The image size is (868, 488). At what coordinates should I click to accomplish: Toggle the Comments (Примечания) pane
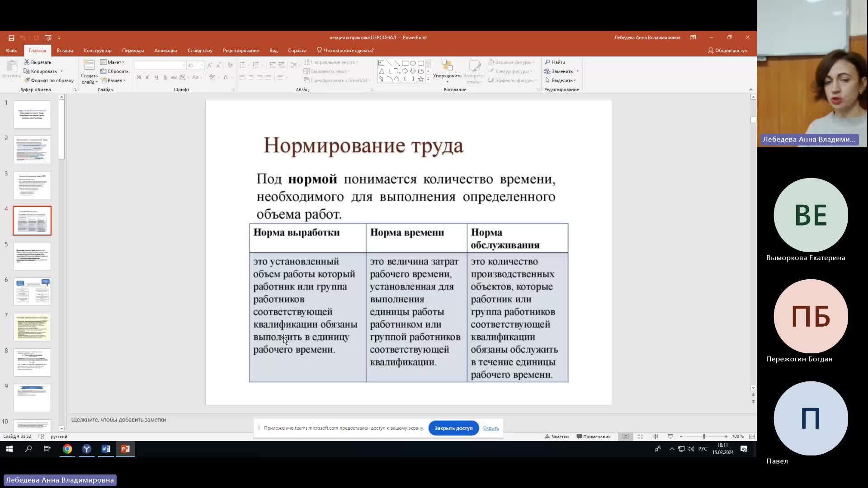point(594,436)
